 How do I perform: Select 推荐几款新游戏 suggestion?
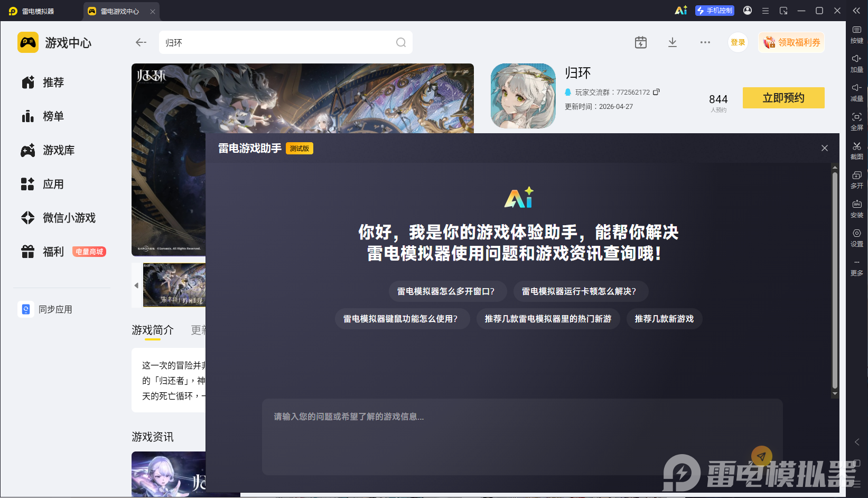point(664,319)
